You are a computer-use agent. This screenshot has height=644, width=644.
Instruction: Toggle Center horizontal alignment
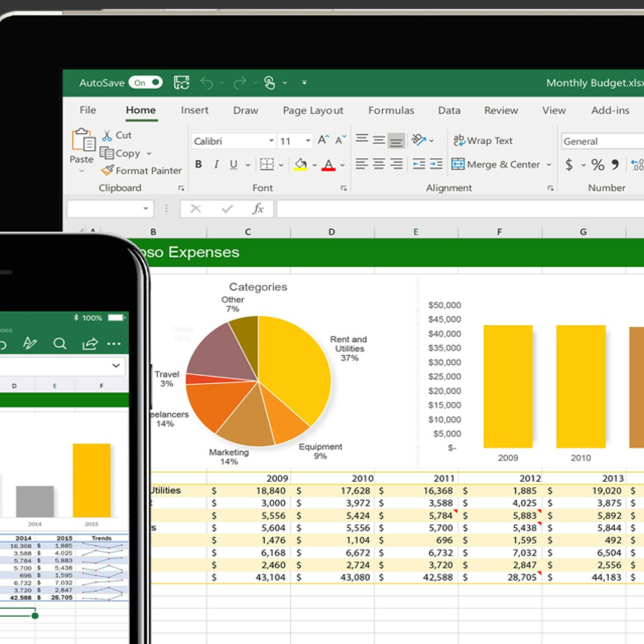pos(379,164)
